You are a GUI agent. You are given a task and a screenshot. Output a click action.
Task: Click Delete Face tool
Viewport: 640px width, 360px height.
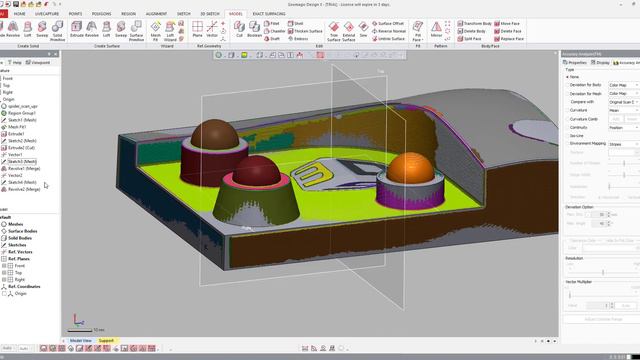point(508,31)
